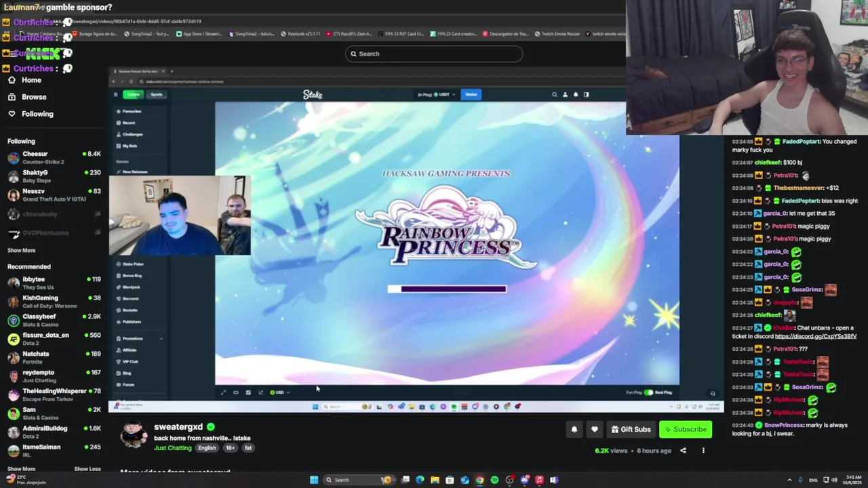Image resolution: width=868 pixels, height=488 pixels.
Task: Open Stake notifications bell icon
Action: (576, 95)
